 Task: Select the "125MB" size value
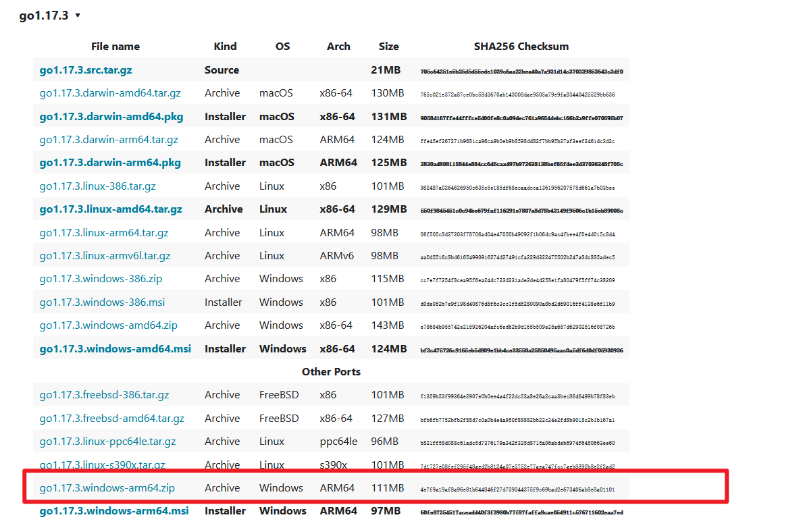click(389, 163)
